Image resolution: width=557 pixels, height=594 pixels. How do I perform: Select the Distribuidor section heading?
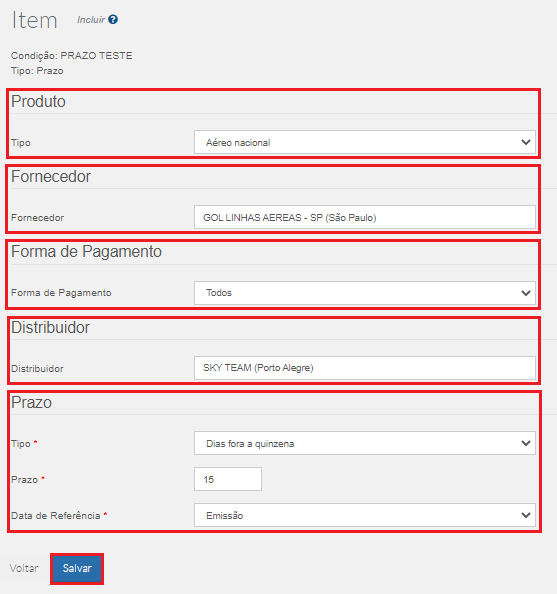(50, 327)
